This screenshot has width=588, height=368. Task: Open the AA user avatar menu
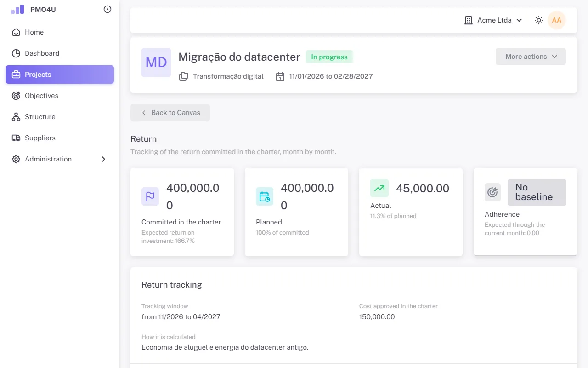pos(557,20)
